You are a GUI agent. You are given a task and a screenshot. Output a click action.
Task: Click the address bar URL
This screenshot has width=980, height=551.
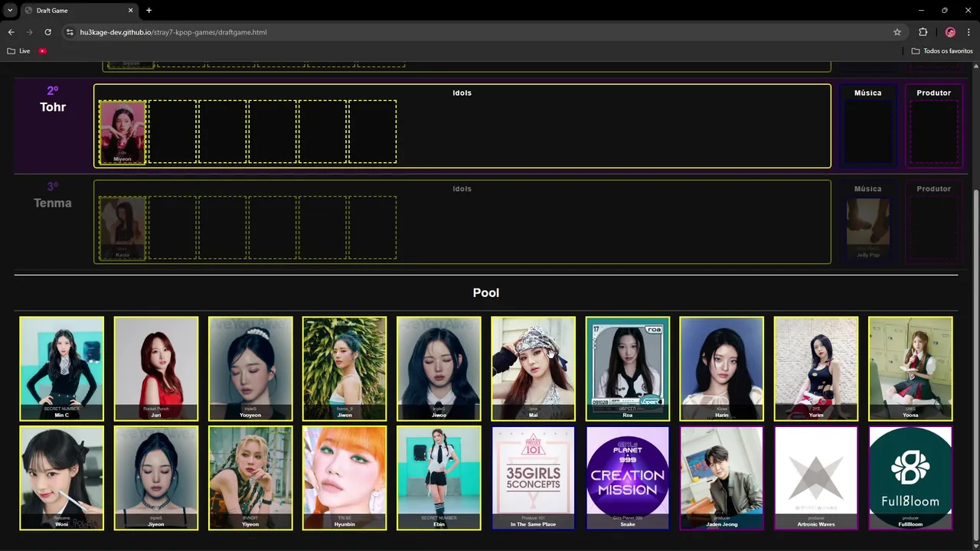[173, 32]
